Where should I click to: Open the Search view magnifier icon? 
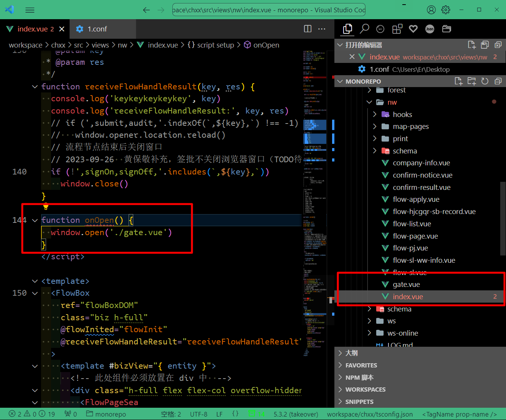(x=364, y=29)
